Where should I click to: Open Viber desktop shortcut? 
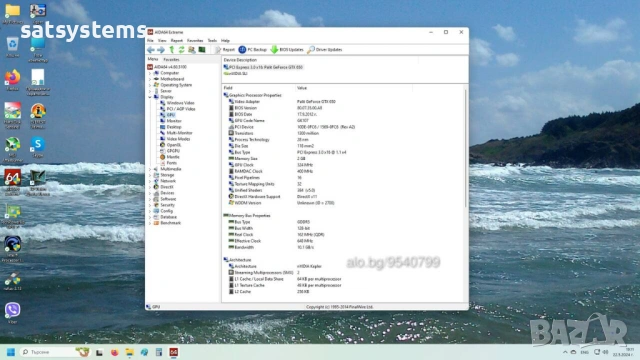(x=12, y=313)
